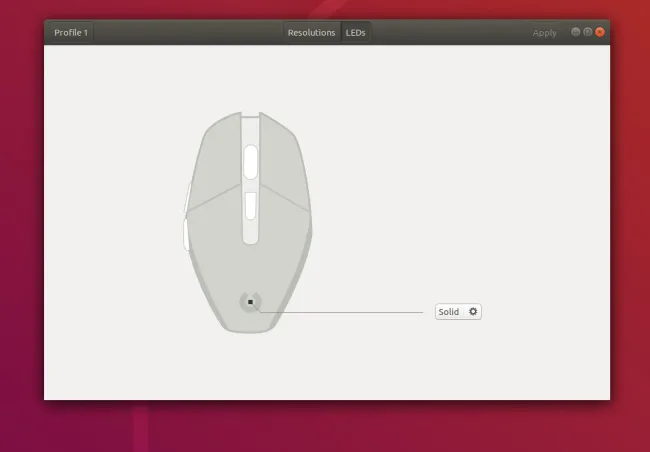Open LED settings via the gear icon

(x=473, y=312)
